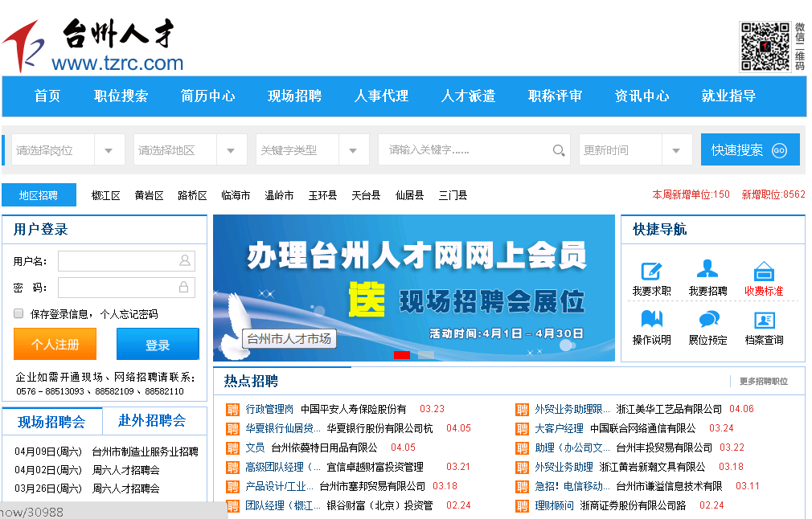This screenshot has width=812, height=519.
Task: Select 临海市 region link
Action: 236,195
